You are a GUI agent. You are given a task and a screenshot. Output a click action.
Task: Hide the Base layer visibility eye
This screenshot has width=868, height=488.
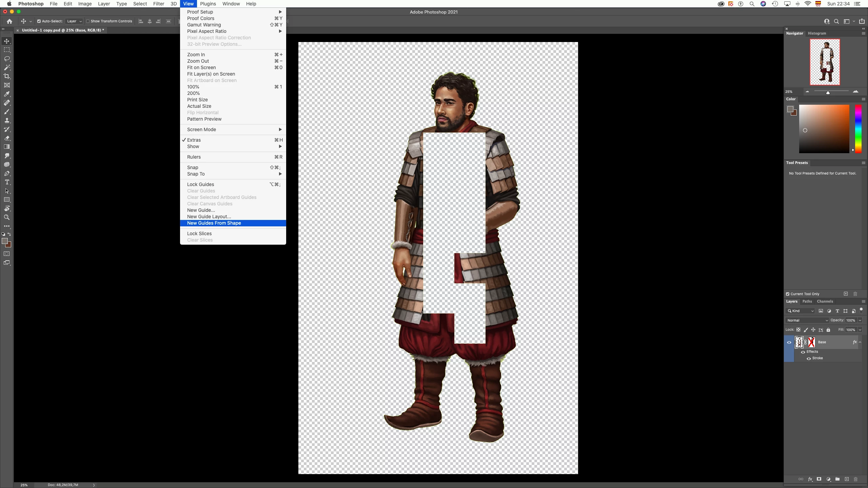pyautogui.click(x=789, y=342)
